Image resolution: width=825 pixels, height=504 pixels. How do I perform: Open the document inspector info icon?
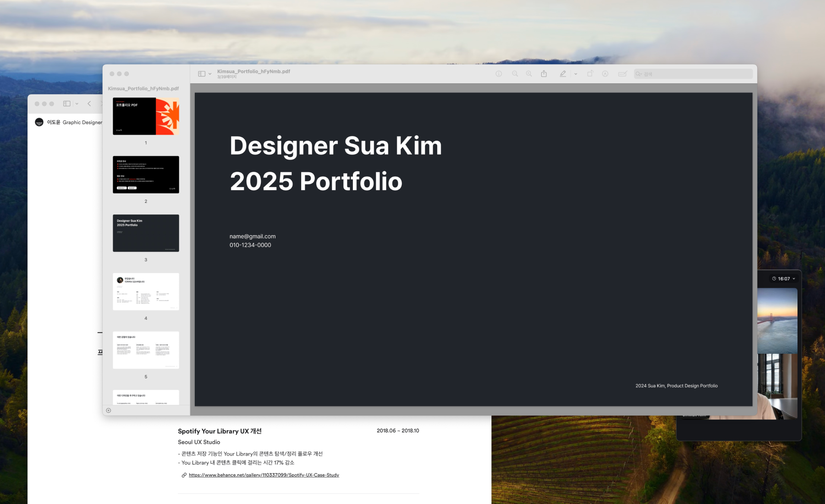499,74
